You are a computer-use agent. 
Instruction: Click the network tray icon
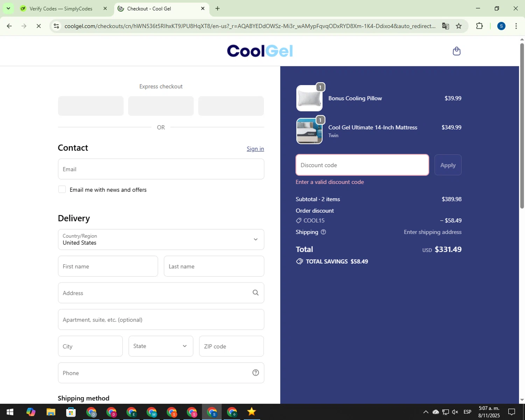445,412
